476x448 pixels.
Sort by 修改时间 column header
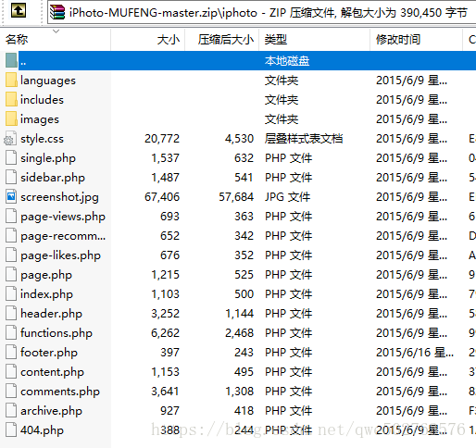tap(398, 40)
